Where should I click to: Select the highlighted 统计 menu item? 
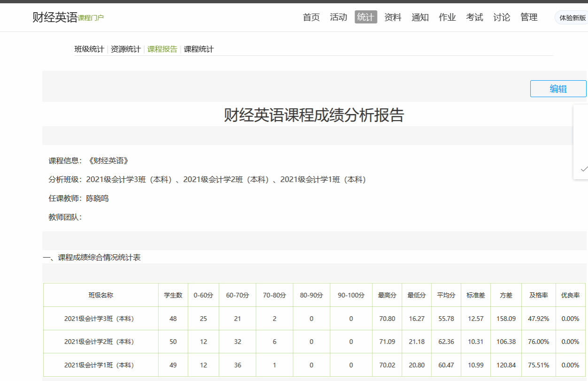coord(366,17)
